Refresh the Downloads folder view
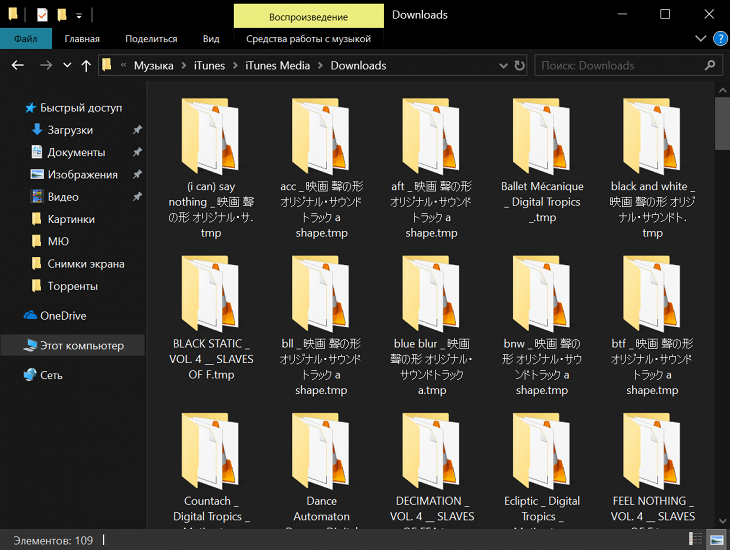The image size is (730, 550). [520, 66]
